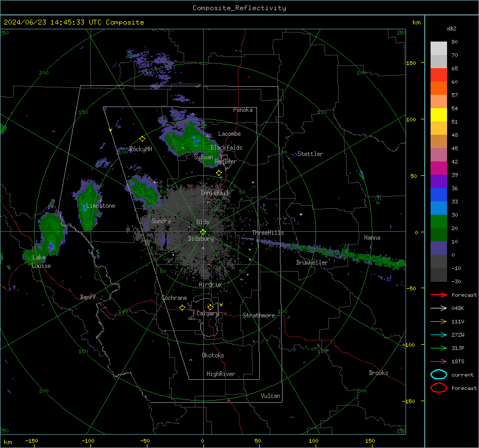Click the storm cell over Limestone
The image size is (479, 448).
88,205
